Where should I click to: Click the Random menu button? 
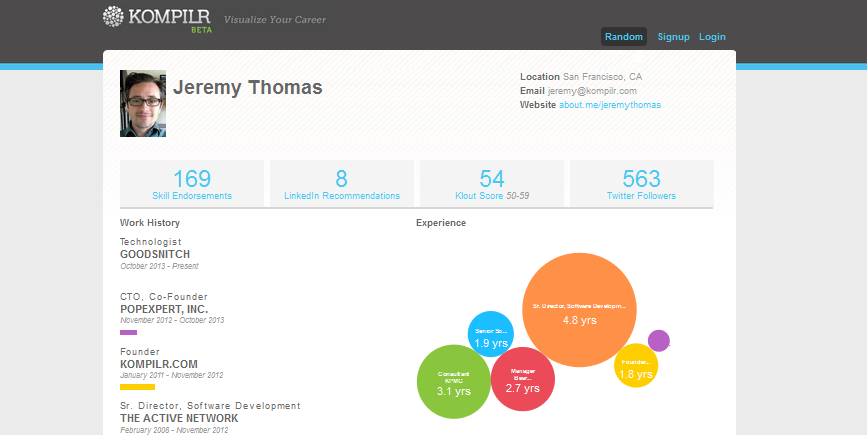click(624, 37)
